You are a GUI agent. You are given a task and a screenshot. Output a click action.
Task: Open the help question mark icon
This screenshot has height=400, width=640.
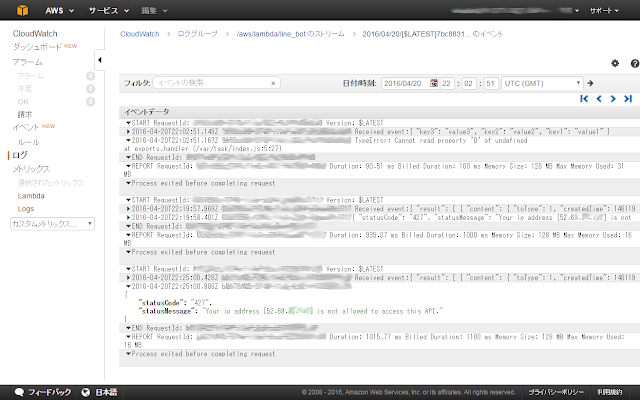(635, 63)
